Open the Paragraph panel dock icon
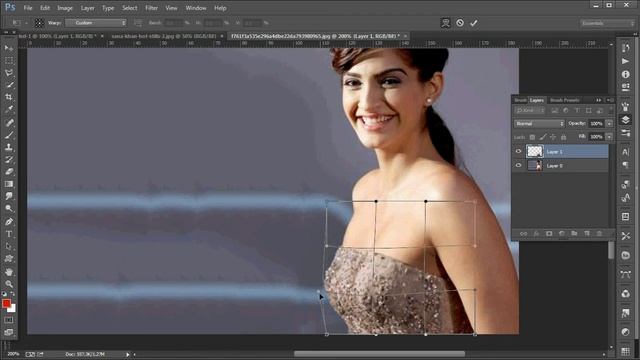Image resolution: width=640 pixels, height=360 pixels. tap(625, 164)
